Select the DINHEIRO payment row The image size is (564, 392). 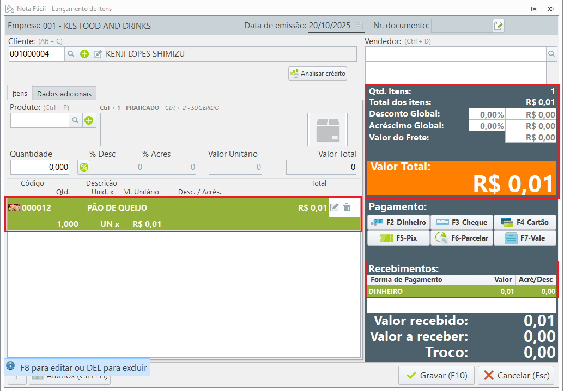click(x=462, y=291)
